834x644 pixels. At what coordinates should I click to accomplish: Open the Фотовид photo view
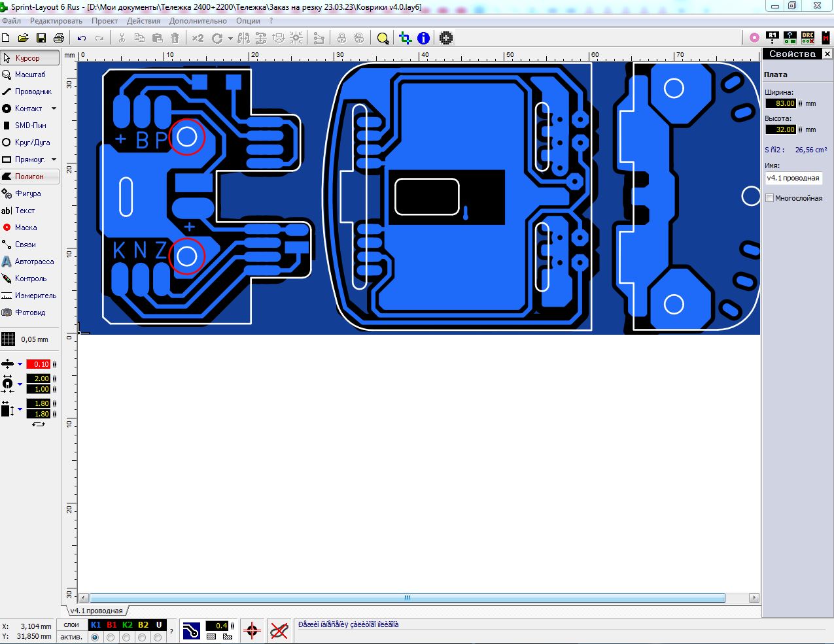point(29,313)
